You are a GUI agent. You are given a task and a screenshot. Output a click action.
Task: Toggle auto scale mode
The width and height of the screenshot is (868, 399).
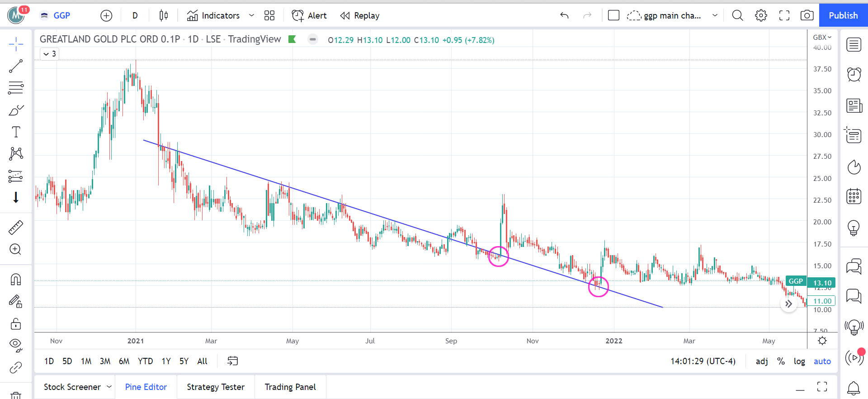pyautogui.click(x=822, y=361)
